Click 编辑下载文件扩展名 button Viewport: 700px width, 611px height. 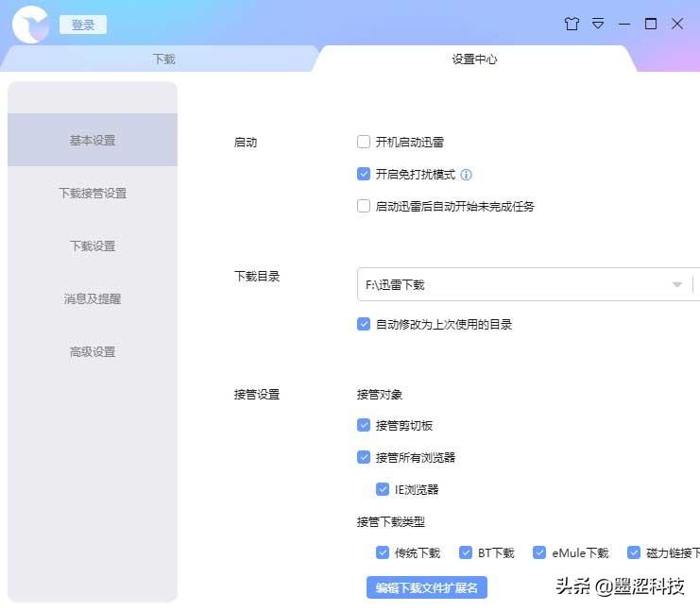click(426, 587)
